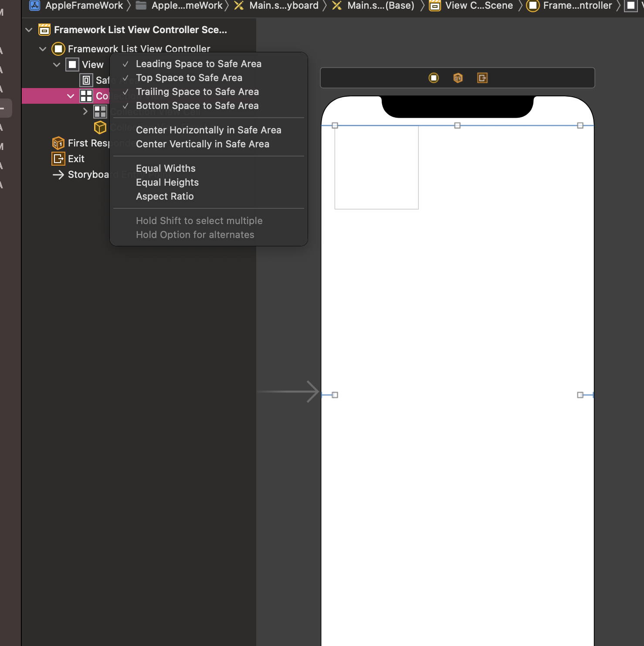The width and height of the screenshot is (644, 646).
Task: Click the yellow cube flow layout icon
Action: (x=100, y=127)
